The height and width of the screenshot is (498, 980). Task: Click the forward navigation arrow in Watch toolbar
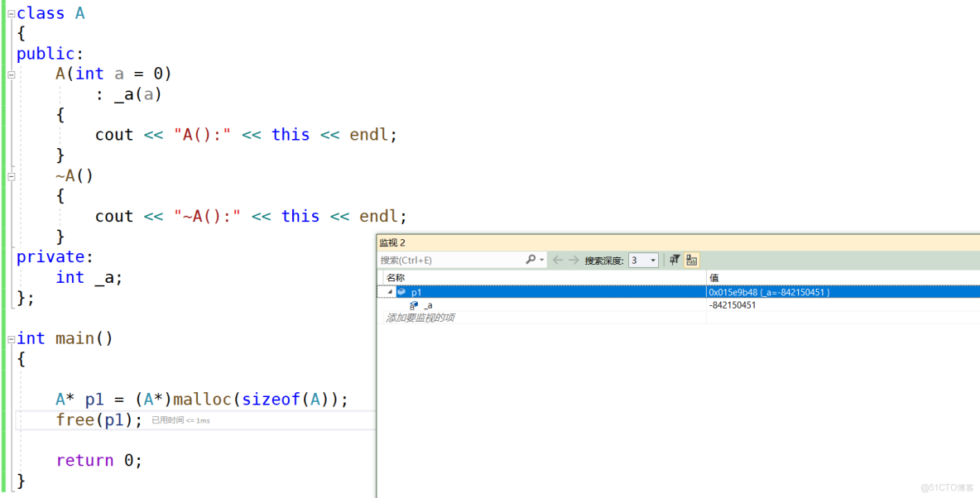pos(574,258)
